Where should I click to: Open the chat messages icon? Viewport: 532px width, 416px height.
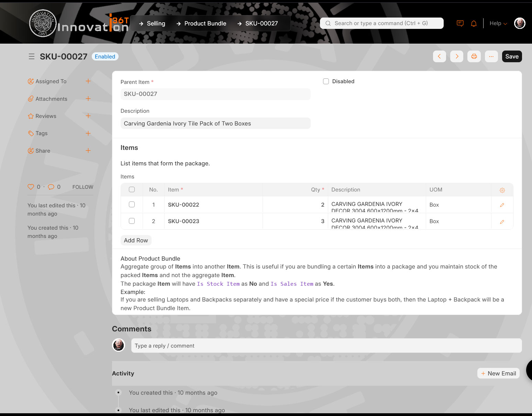click(x=460, y=23)
